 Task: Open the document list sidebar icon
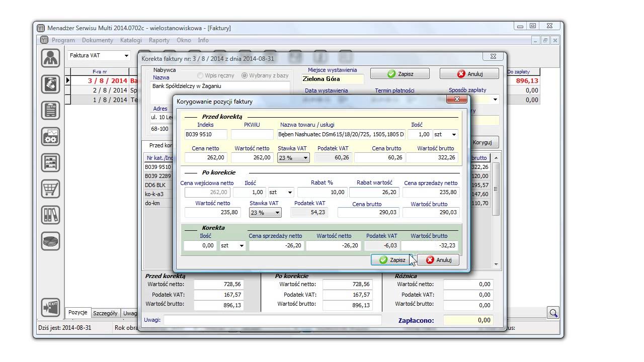coord(51,110)
